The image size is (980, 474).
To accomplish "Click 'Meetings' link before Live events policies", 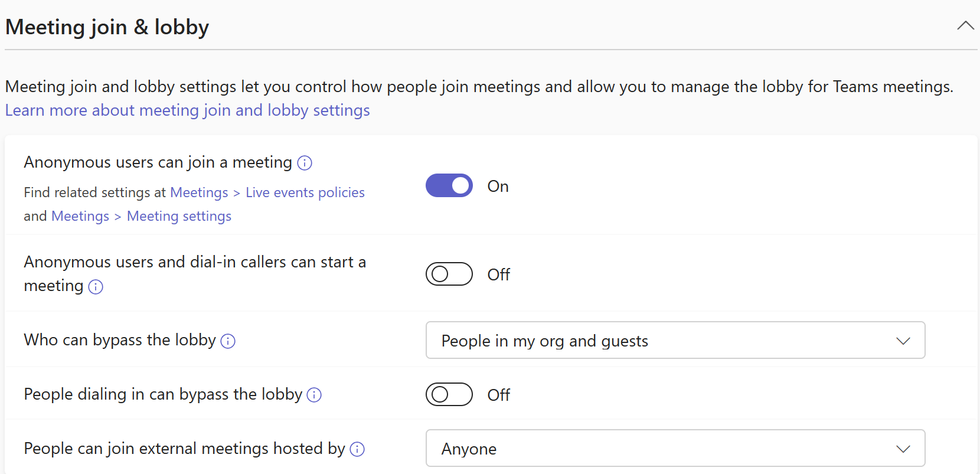I will click(x=199, y=192).
